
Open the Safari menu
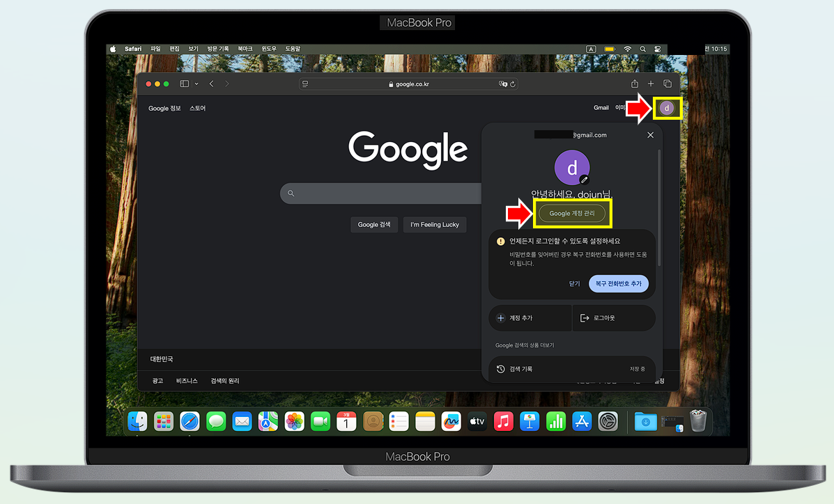[133, 49]
